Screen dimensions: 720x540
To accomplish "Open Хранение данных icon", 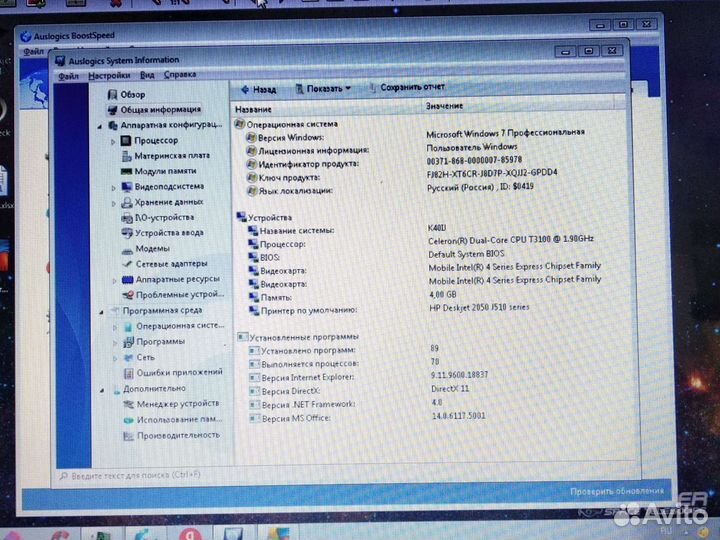I will click(x=127, y=202).
